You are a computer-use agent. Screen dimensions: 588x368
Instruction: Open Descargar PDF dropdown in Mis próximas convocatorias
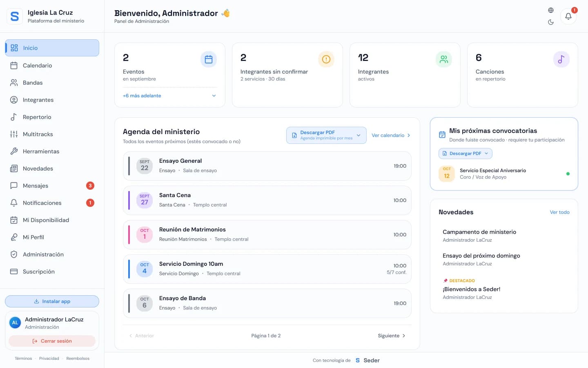465,153
